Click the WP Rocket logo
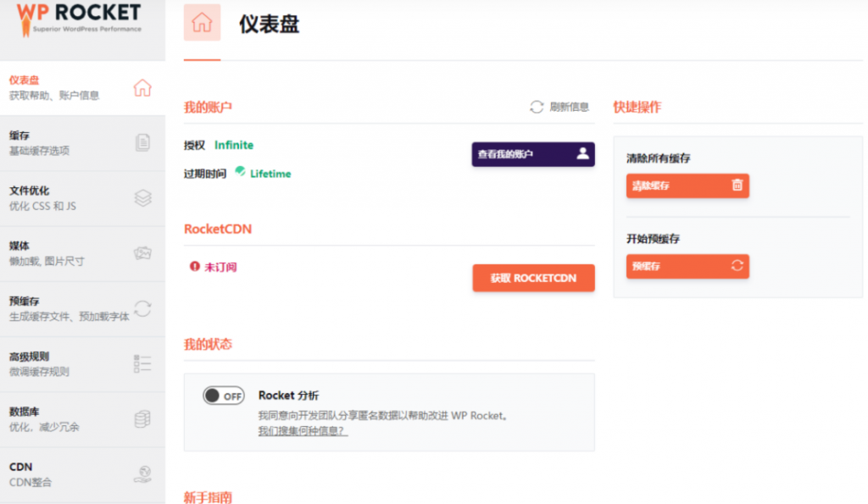 pos(79,19)
